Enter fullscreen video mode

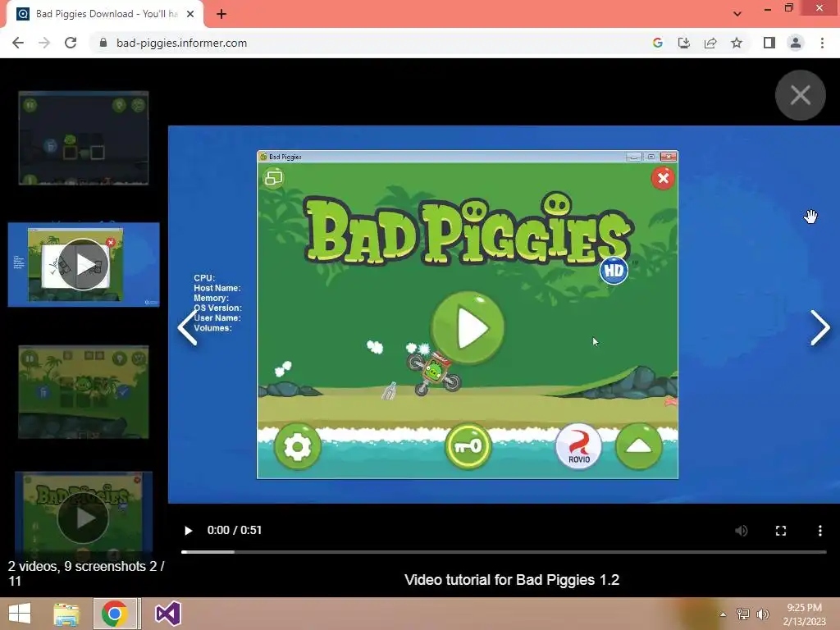coord(781,531)
